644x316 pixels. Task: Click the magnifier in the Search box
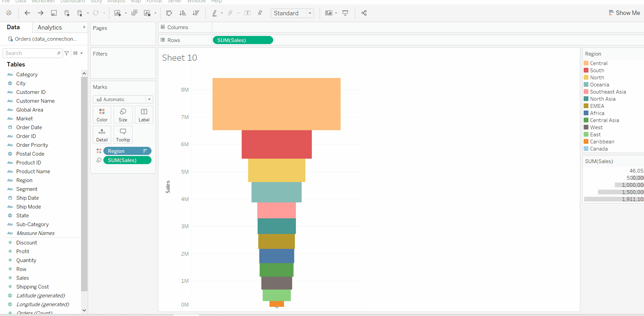(x=59, y=53)
